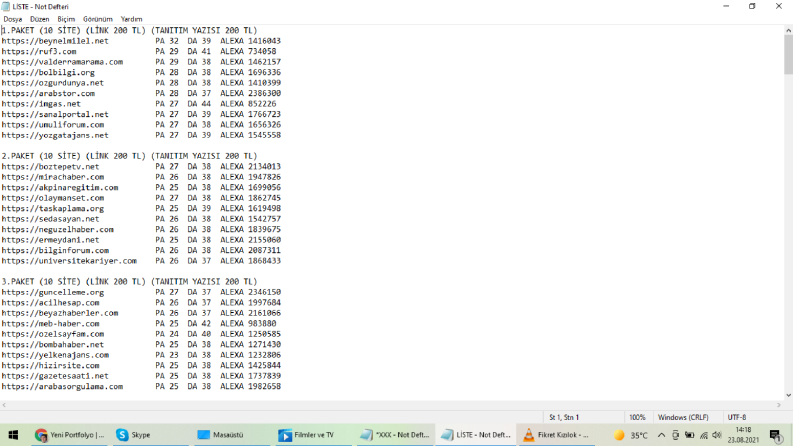
Task: Click the https://valderramarama.com text
Action: (x=62, y=62)
